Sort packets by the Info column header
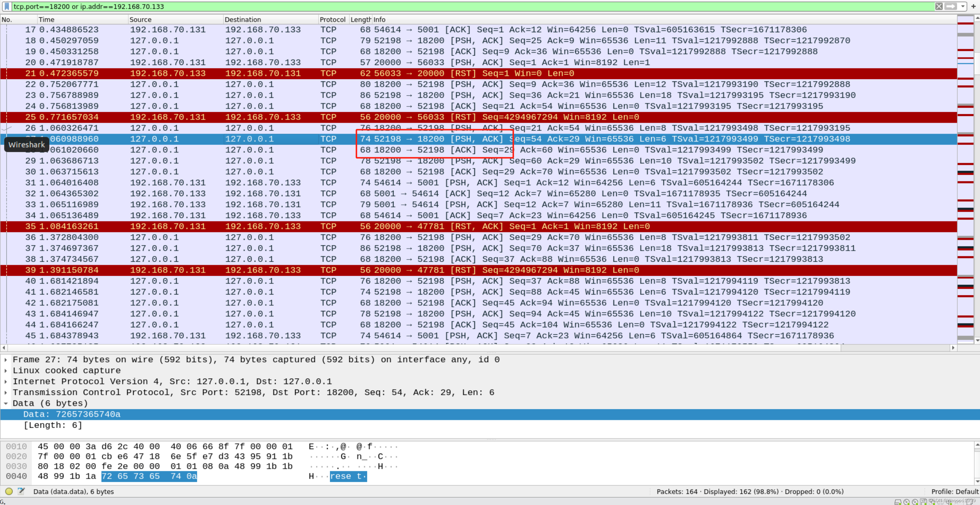The width and height of the screenshot is (980, 505). pos(664,19)
